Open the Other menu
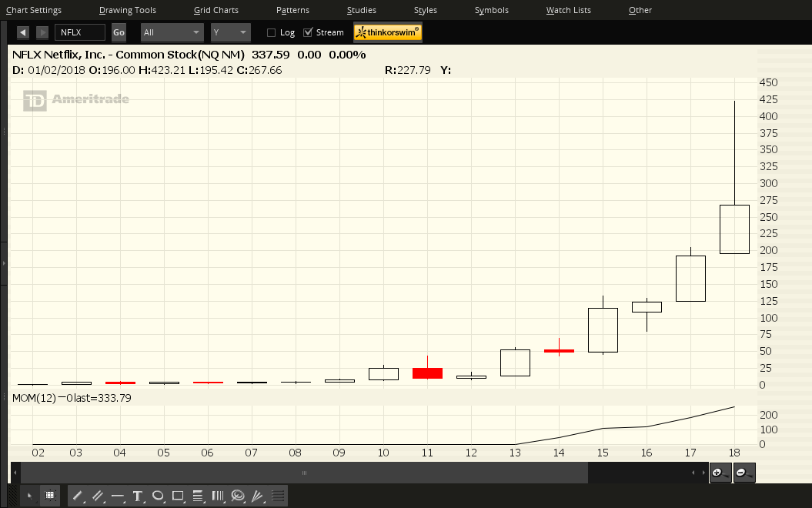This screenshot has width=812, height=508. click(640, 10)
